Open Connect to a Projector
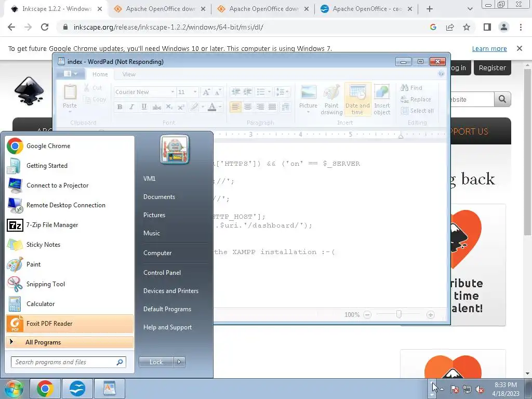532x399 pixels. coord(70,185)
